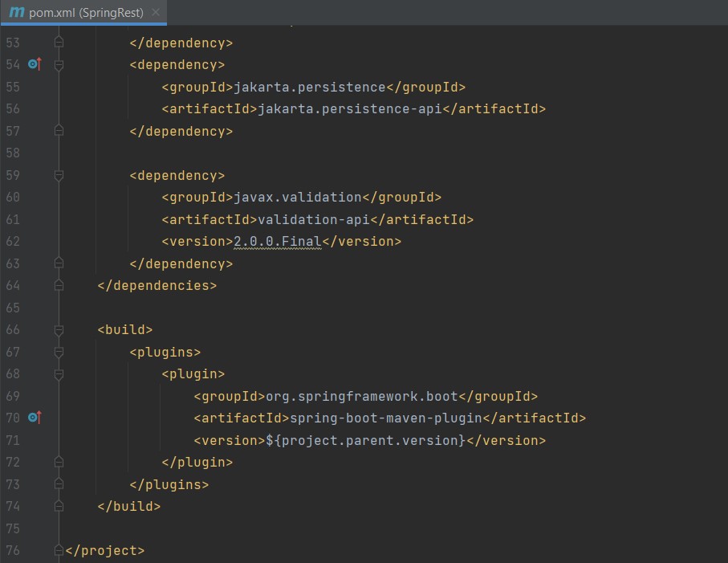
Task: Collapse the plugins block at line 67
Action: 59,353
